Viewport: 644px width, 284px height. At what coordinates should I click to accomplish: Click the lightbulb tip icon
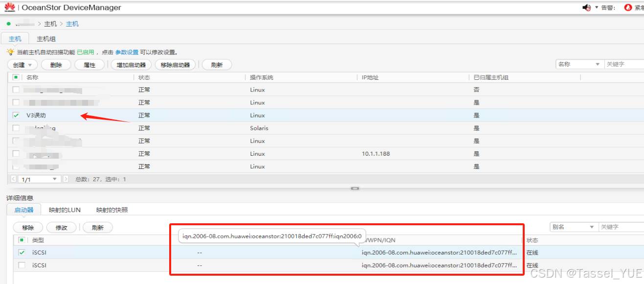pos(10,52)
